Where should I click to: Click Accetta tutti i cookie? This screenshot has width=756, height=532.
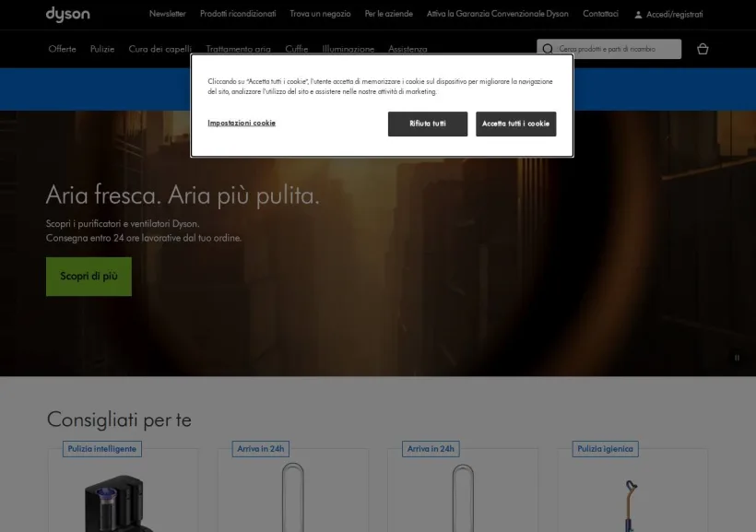(516, 124)
